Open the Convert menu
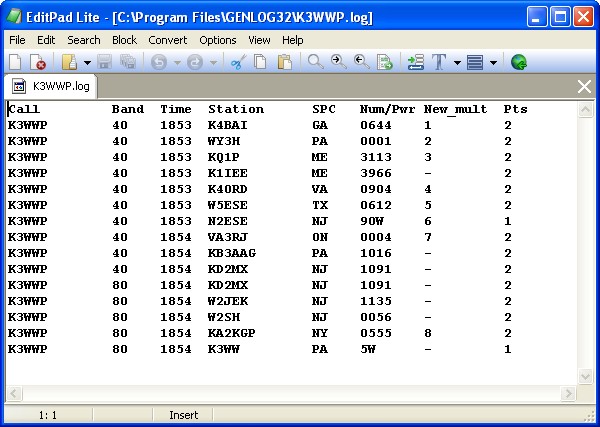This screenshot has height=427, width=600. (167, 40)
